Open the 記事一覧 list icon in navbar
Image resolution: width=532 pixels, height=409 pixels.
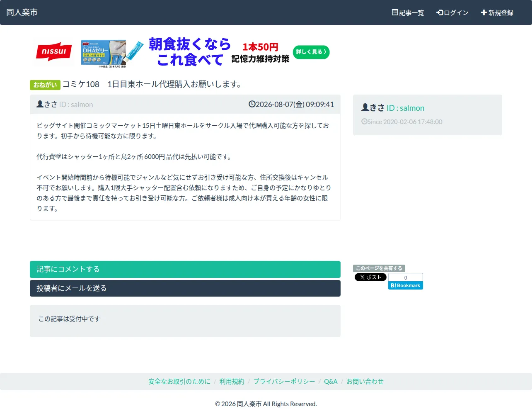pyautogui.click(x=395, y=12)
